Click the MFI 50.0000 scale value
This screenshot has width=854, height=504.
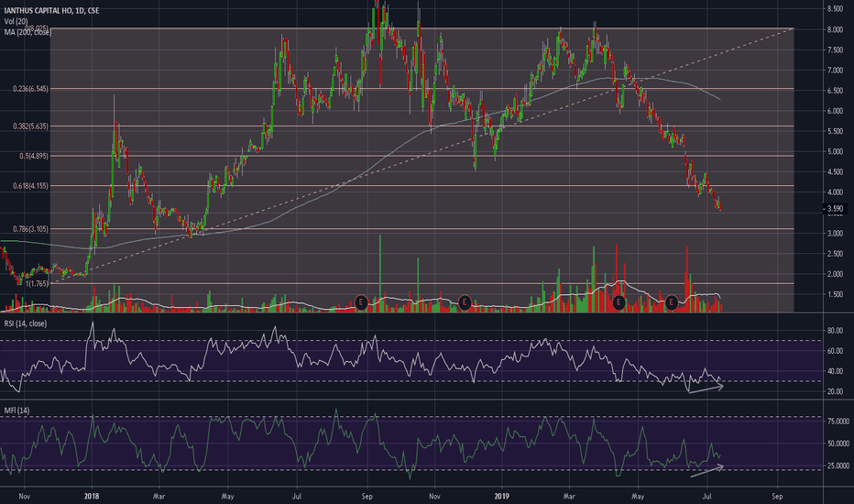[x=838, y=444]
